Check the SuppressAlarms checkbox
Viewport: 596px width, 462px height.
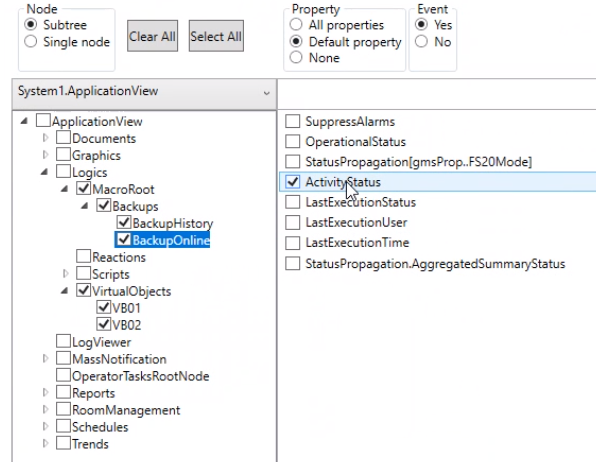coord(293,121)
